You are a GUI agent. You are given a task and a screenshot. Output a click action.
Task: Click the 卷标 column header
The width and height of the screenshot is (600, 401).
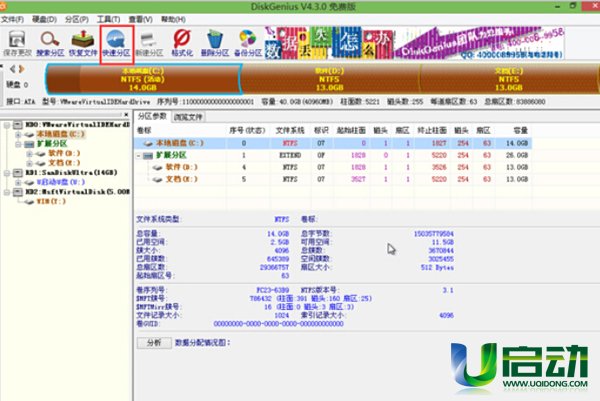click(x=144, y=131)
